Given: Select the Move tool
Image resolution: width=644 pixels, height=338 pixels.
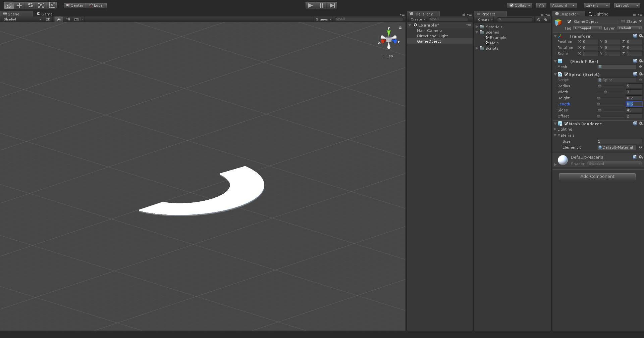Looking at the screenshot, I should [19, 5].
